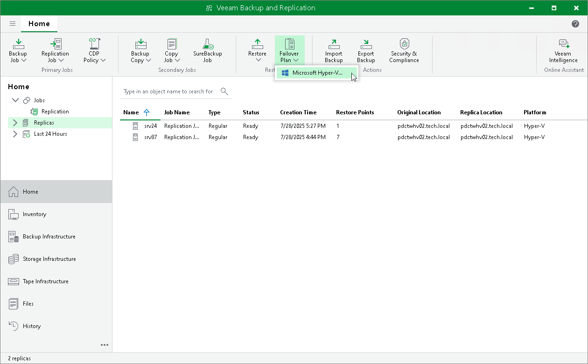
Task: Sort by the Replica Location column header
Action: click(x=481, y=112)
